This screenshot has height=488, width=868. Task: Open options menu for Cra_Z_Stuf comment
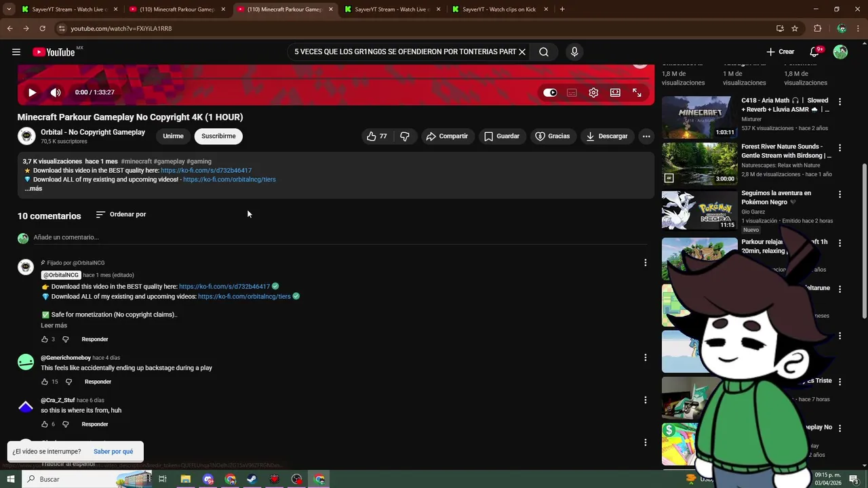point(646,400)
